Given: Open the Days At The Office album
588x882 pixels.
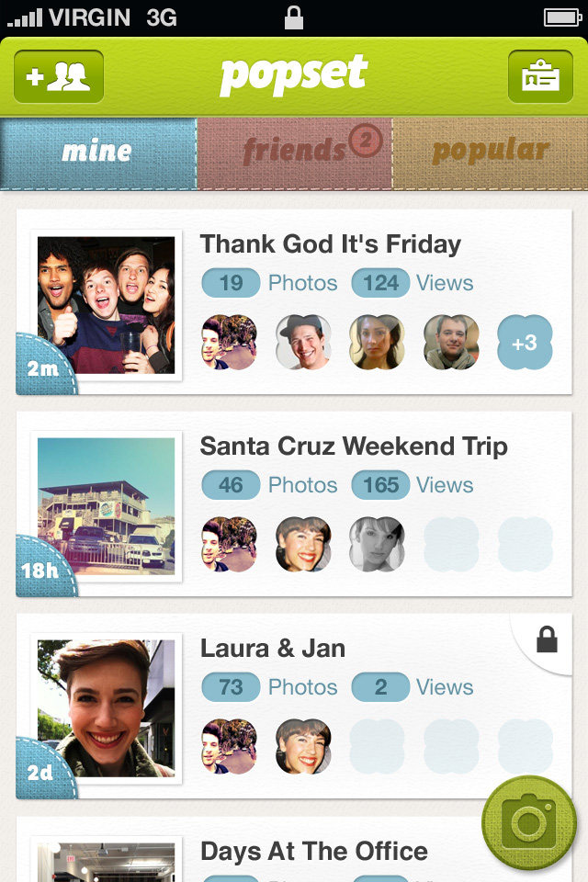Looking at the screenshot, I should click(314, 851).
